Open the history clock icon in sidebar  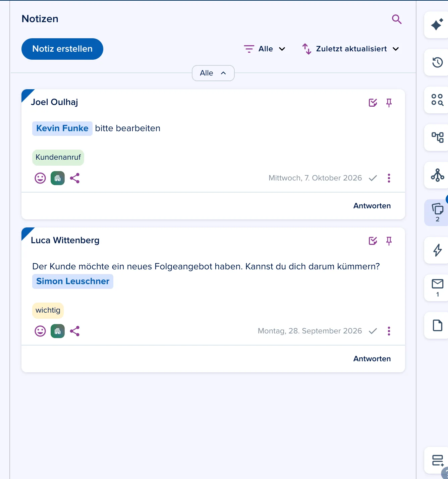coord(437,62)
